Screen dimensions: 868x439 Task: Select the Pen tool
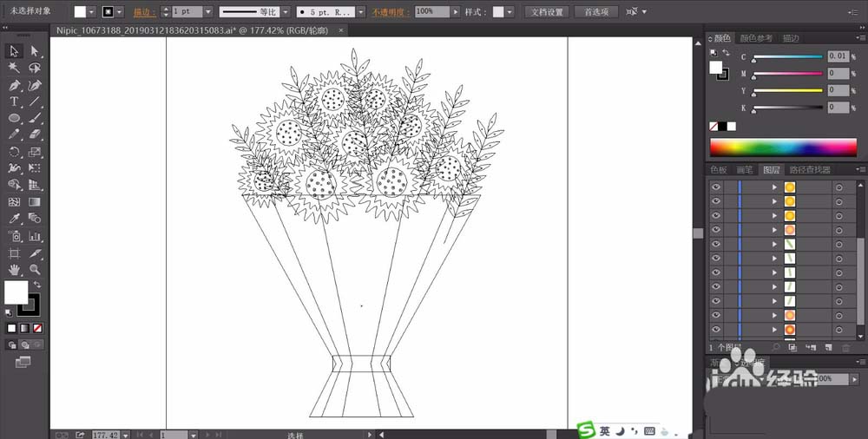pos(15,85)
